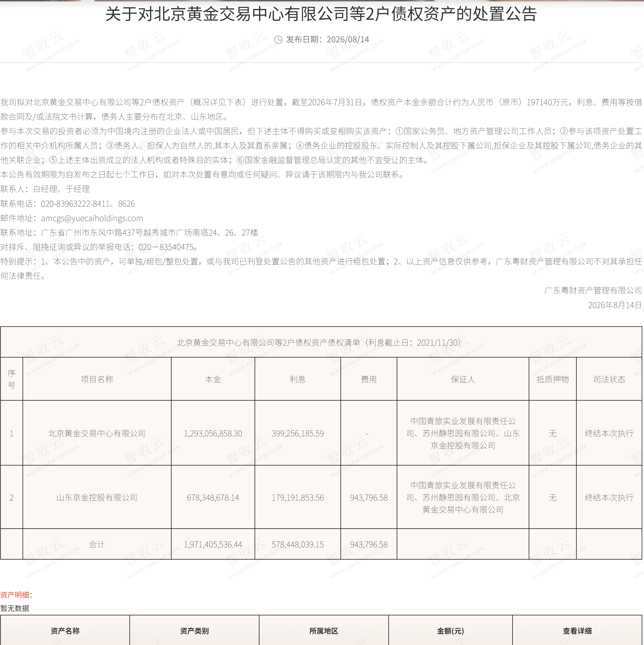This screenshot has width=644, height=645.
Task: Click interest amount 179,191,853.56
Action: (298, 497)
